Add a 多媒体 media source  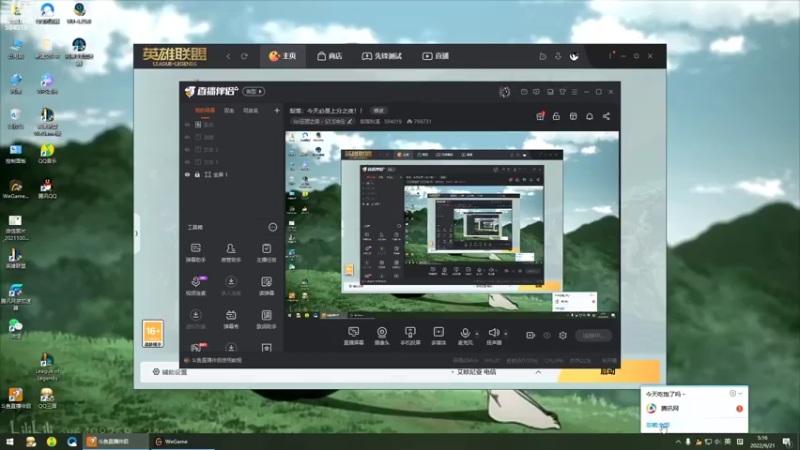tap(438, 336)
